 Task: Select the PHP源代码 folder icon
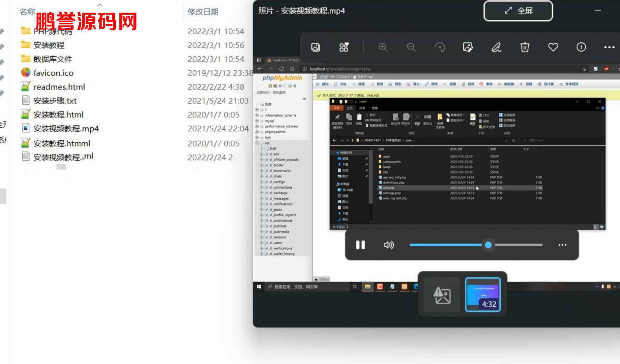[x=25, y=31]
